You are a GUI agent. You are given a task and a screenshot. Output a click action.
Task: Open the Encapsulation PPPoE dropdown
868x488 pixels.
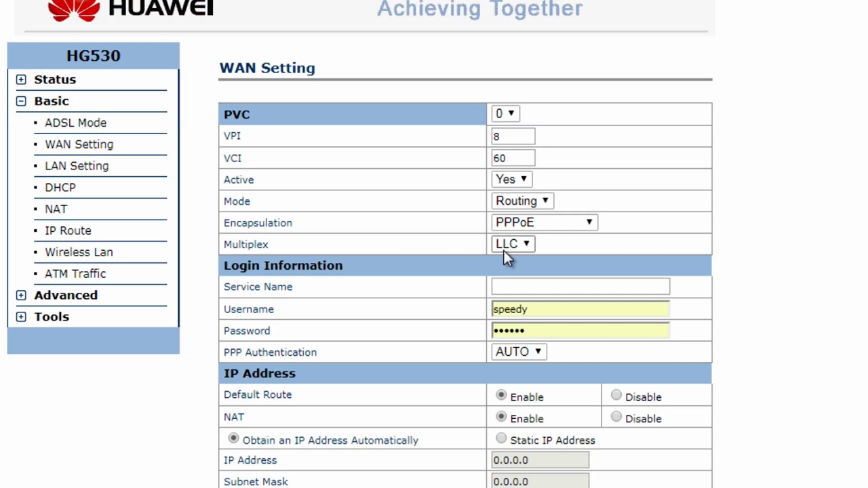point(545,222)
